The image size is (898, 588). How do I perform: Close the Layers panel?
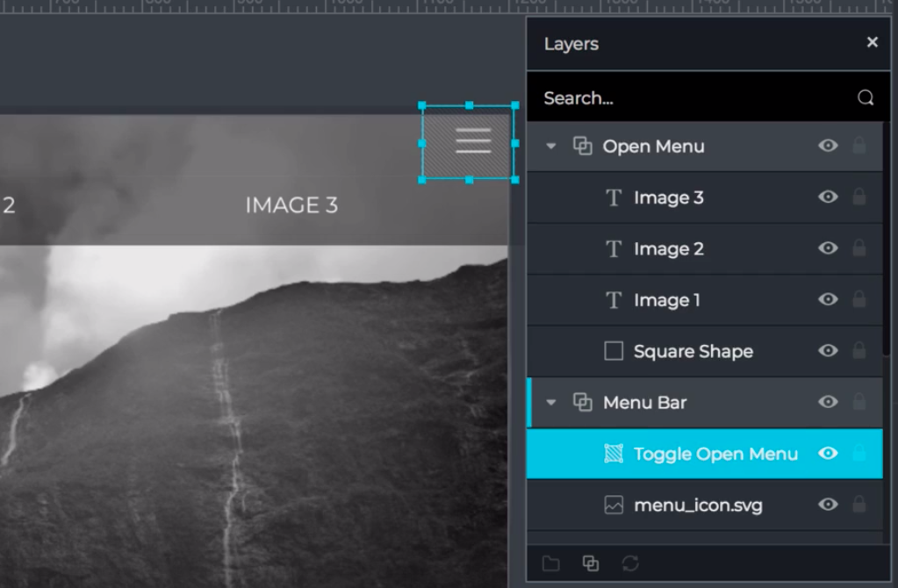click(872, 41)
